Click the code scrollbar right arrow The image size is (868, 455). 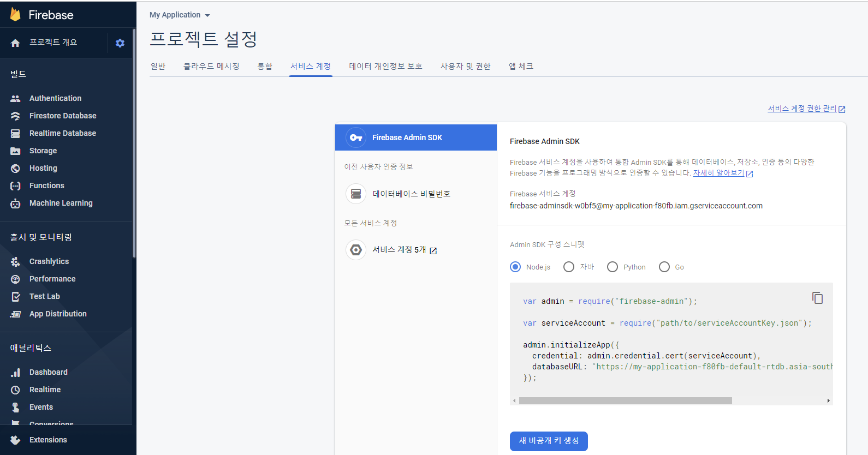829,400
